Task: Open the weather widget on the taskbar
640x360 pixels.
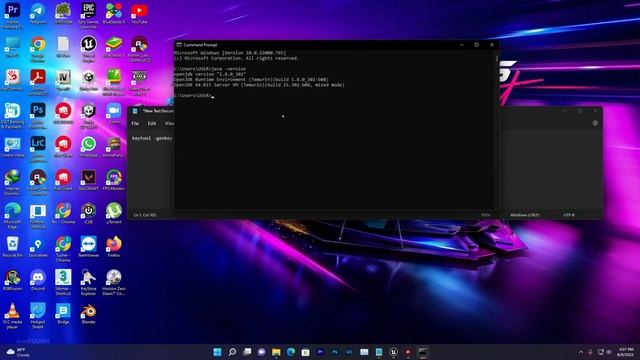Action: point(18,352)
